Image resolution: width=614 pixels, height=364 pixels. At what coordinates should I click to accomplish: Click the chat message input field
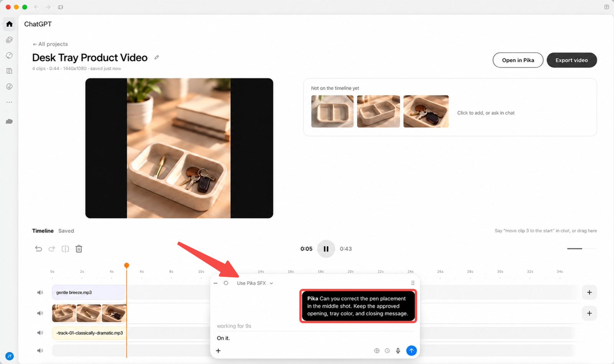[x=315, y=338]
